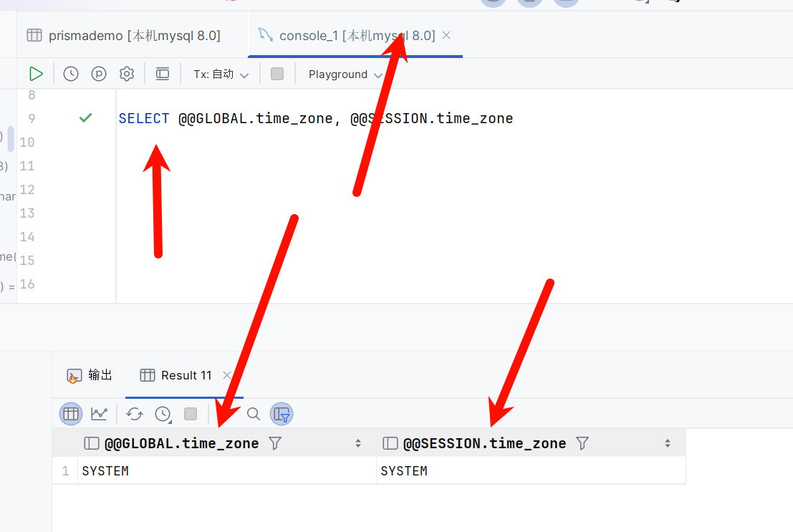
Task: Toggle in-editor results layout icon
Action: point(163,74)
